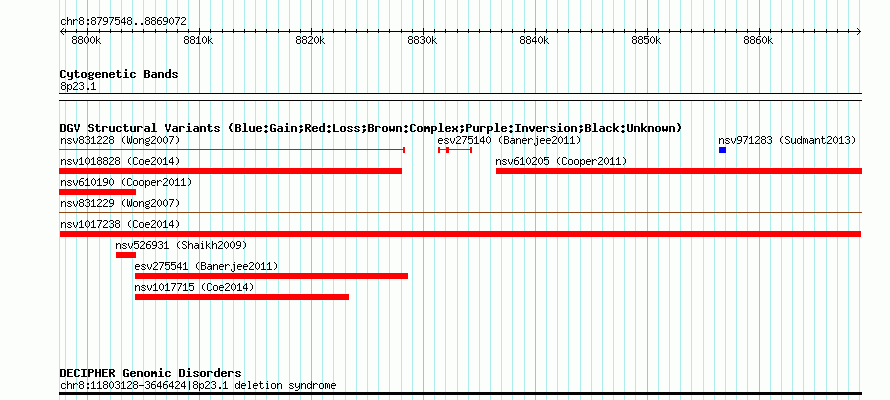
Task: Open the 8p23.1 deletion syndrome entry
Action: 198,386
